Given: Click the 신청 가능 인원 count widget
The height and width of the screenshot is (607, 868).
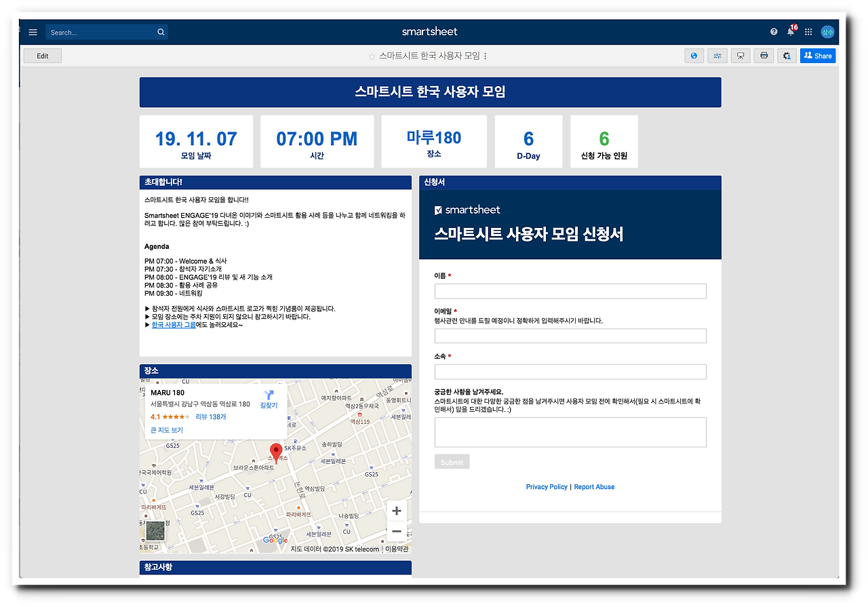Looking at the screenshot, I should [604, 141].
